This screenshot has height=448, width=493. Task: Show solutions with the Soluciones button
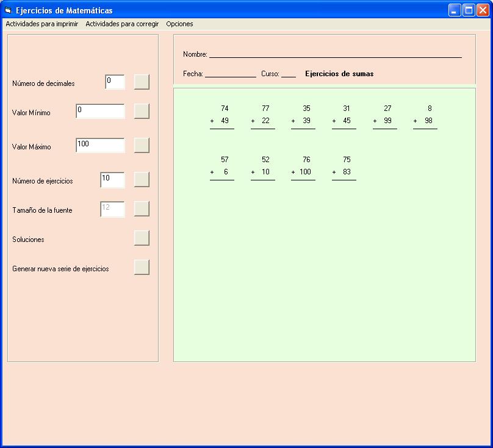point(142,238)
